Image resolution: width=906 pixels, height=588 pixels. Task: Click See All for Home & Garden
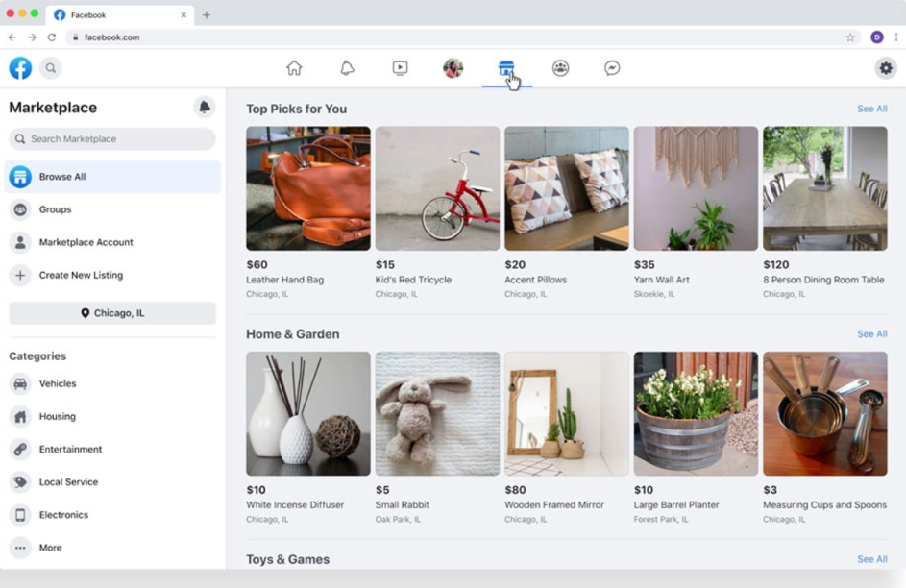(x=872, y=333)
